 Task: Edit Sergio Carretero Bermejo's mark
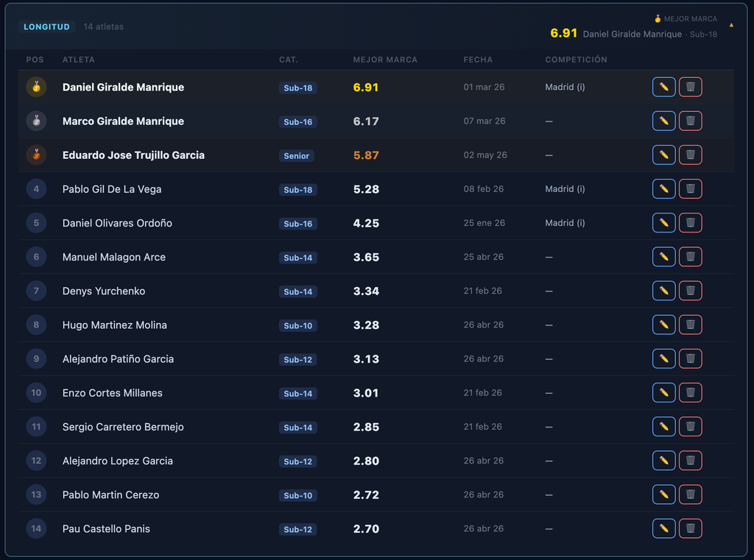click(663, 427)
